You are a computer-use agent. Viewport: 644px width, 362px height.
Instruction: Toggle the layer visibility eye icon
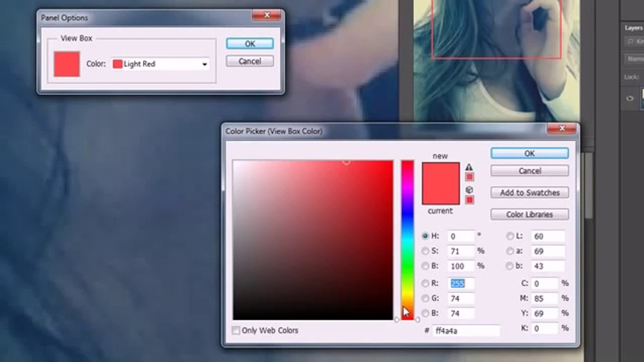[x=630, y=99]
